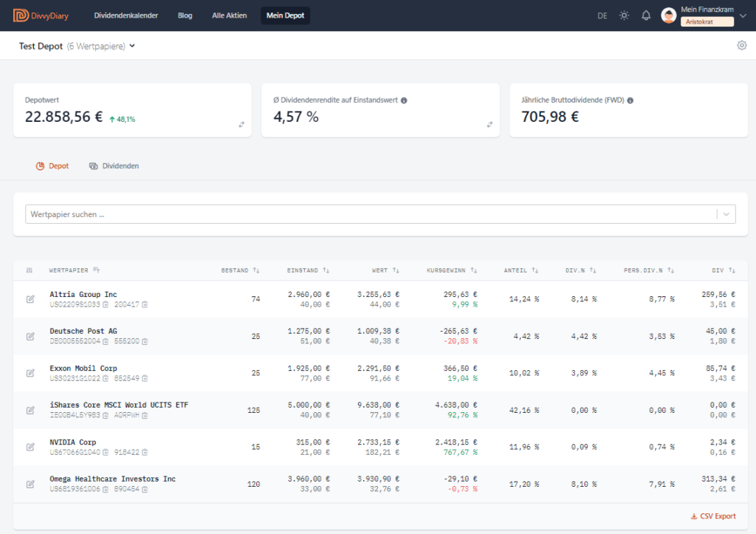Copy Exxon Mobil ISIN US30231G1022
This screenshot has width=756, height=534.
106,378
